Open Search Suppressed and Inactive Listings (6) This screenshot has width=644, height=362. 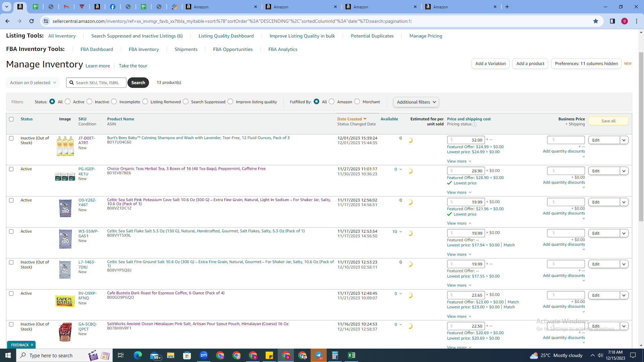click(137, 36)
